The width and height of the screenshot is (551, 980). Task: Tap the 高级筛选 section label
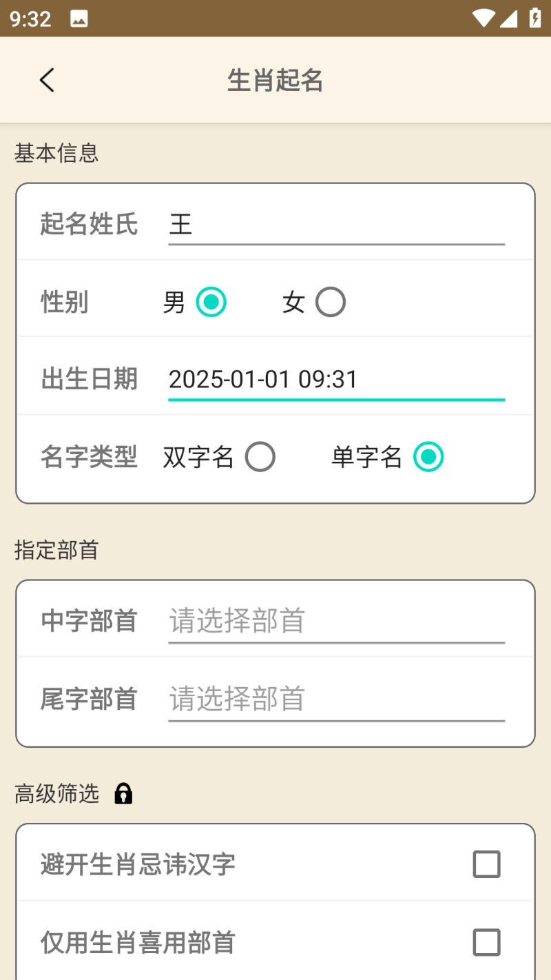(57, 794)
